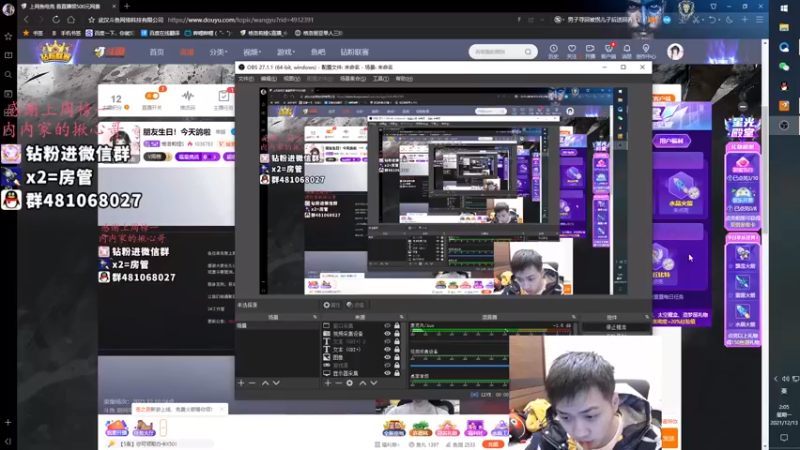Remove the selected source with minus icon
The width and height of the screenshot is (800, 450).
click(x=338, y=383)
